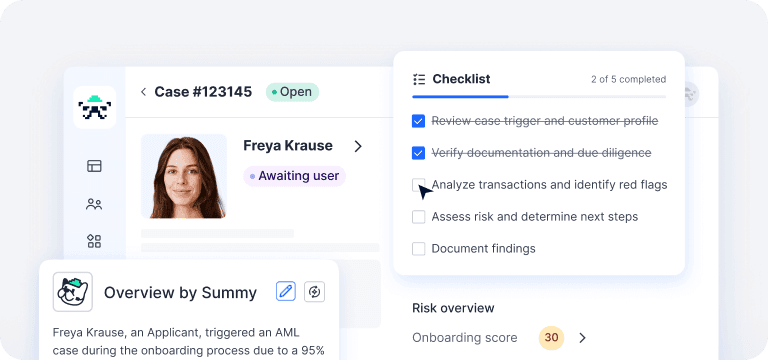The image size is (768, 360).
Task: Open the users icon in sidebar
Action: pos(94,204)
